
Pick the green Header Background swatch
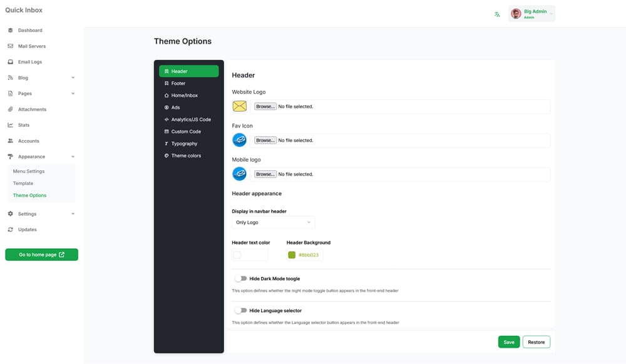(292, 255)
